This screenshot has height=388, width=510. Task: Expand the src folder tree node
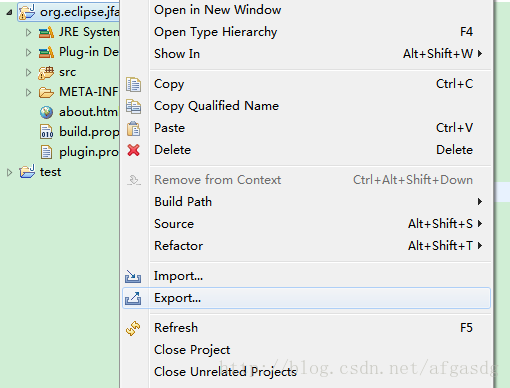tap(29, 72)
